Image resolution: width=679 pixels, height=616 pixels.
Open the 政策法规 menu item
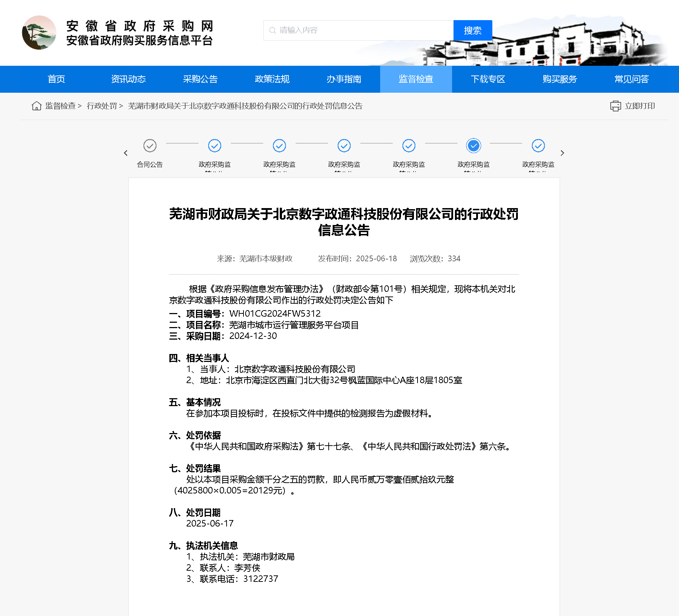(x=272, y=79)
